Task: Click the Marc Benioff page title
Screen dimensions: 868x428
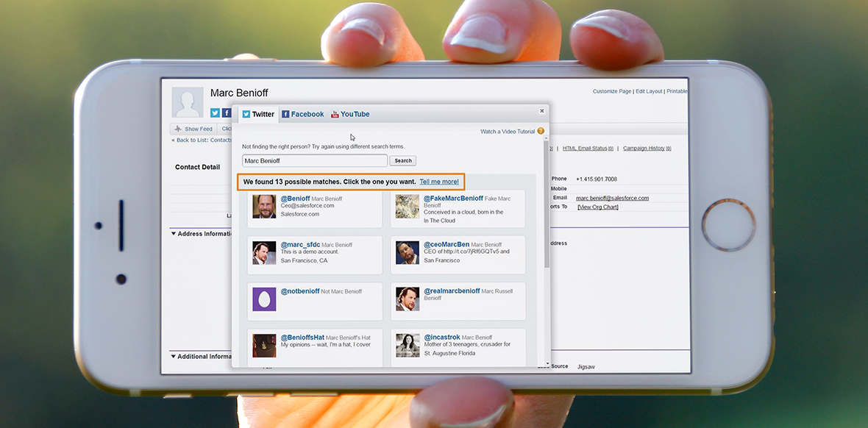Action: tap(239, 93)
